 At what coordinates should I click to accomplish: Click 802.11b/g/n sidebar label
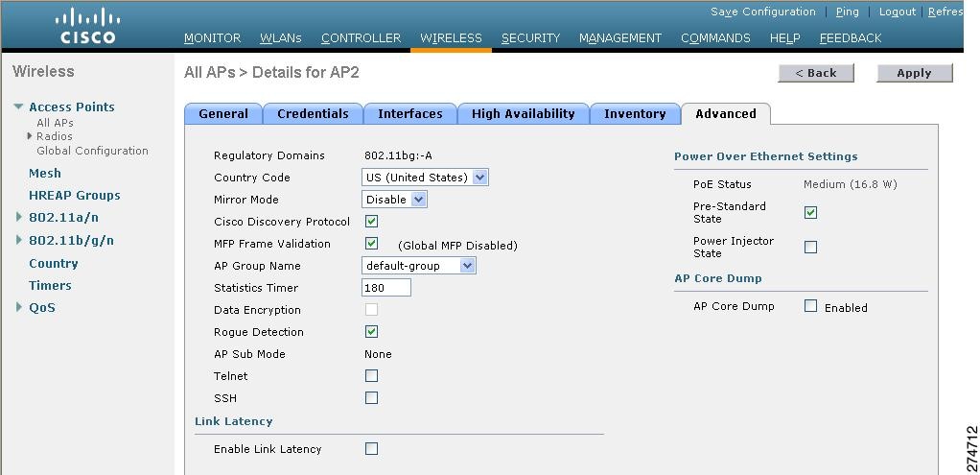71,240
